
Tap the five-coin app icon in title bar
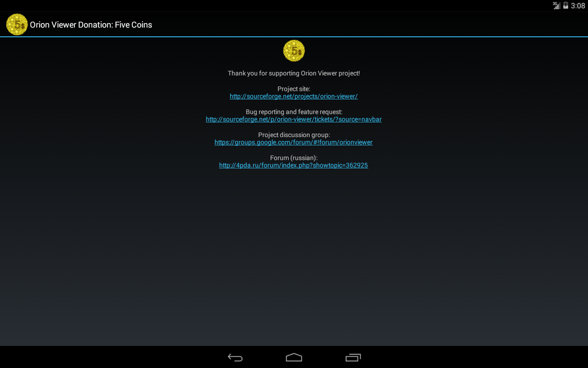[x=17, y=24]
